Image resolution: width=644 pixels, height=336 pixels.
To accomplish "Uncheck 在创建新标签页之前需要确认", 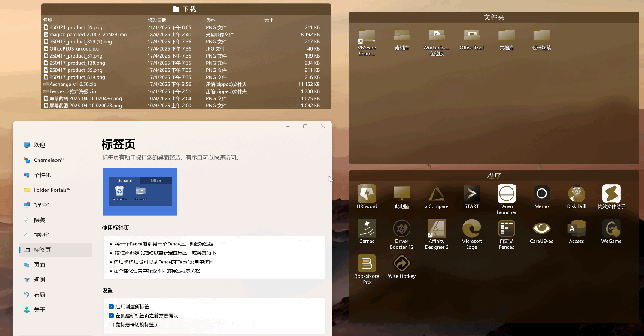I will click(x=111, y=315).
